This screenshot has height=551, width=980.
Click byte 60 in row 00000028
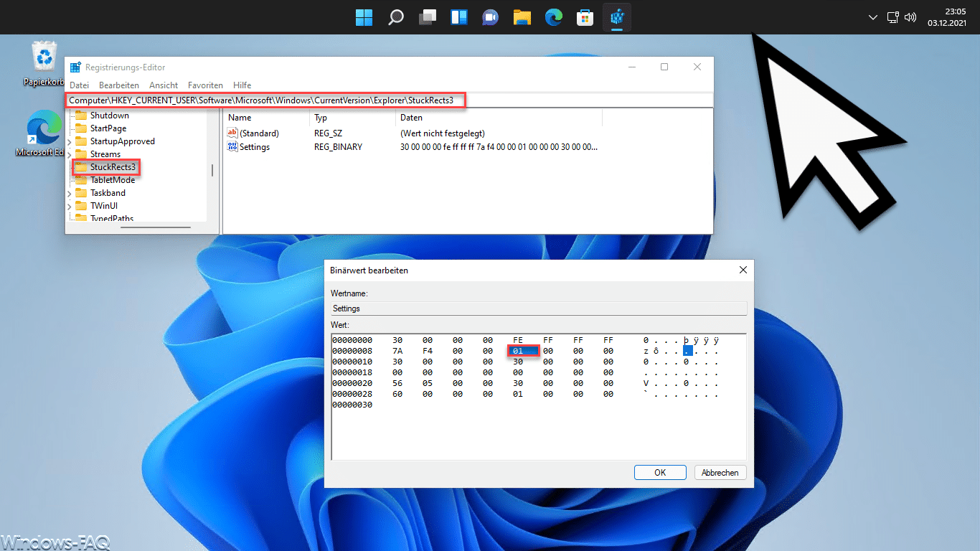[397, 394]
